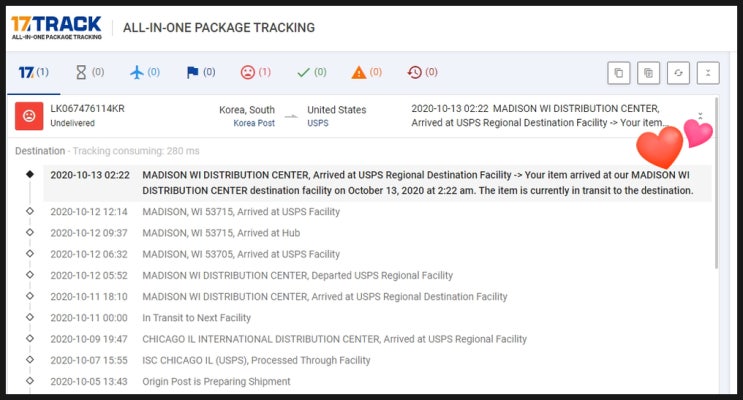Show the flag Pick Up tab
The width and height of the screenshot is (743, 400).
pyautogui.click(x=201, y=72)
